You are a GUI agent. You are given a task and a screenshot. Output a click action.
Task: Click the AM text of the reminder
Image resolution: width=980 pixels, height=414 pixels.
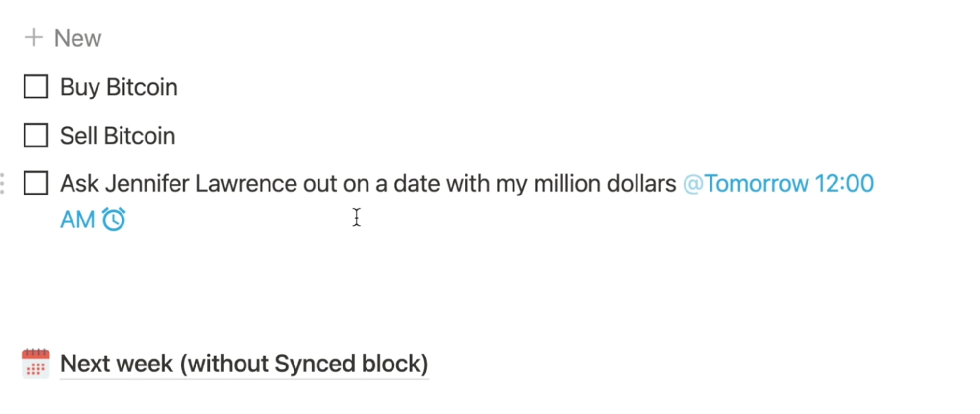(x=77, y=219)
